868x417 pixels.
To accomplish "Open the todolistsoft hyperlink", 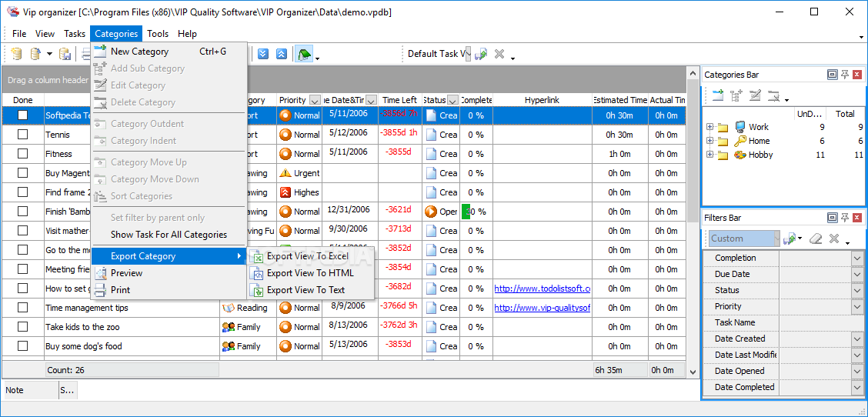I will tap(542, 288).
